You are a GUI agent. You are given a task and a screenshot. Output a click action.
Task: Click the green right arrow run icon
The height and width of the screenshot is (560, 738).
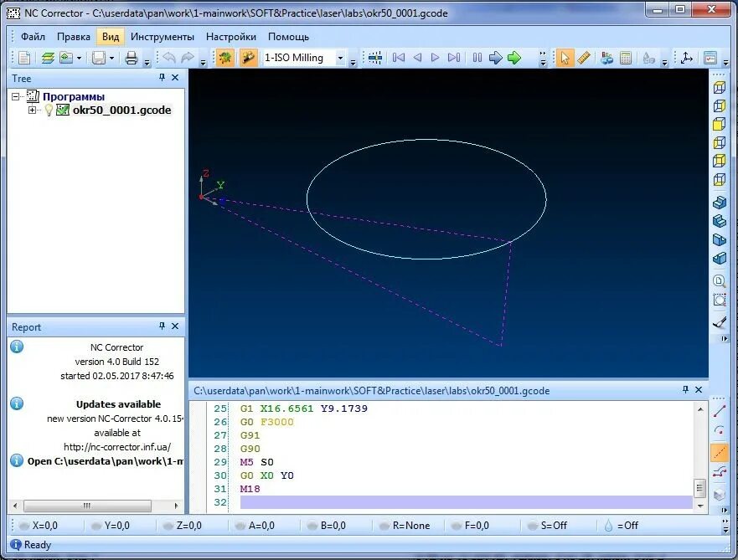click(514, 58)
